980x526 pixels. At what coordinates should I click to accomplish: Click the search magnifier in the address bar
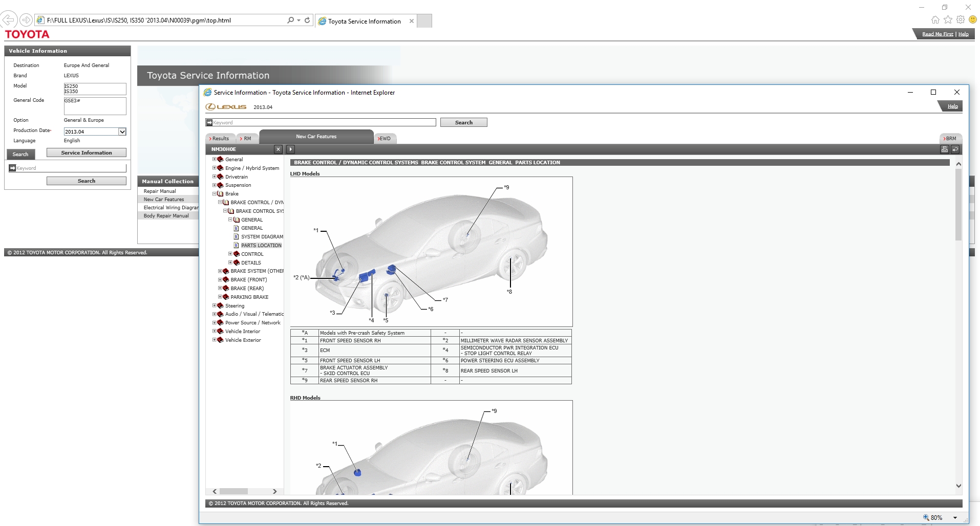pyautogui.click(x=290, y=20)
